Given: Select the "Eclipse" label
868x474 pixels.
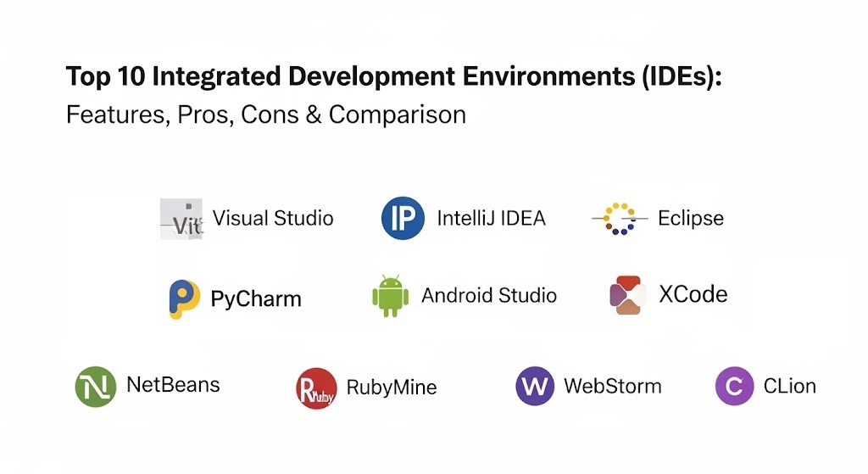Looking at the screenshot, I should (691, 218).
